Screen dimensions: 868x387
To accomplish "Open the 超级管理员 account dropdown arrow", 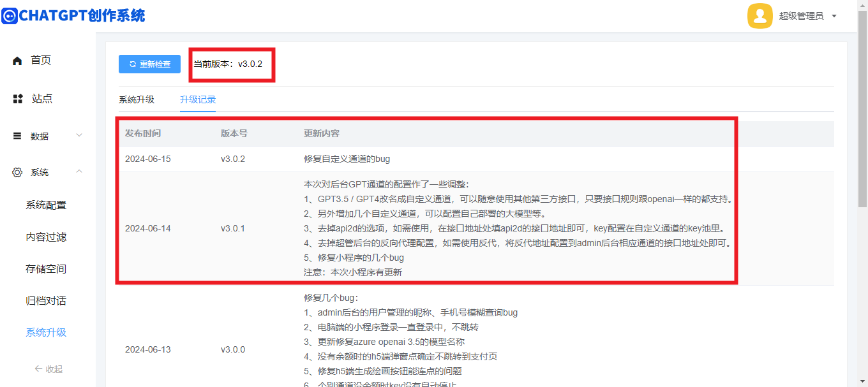I will coord(834,16).
